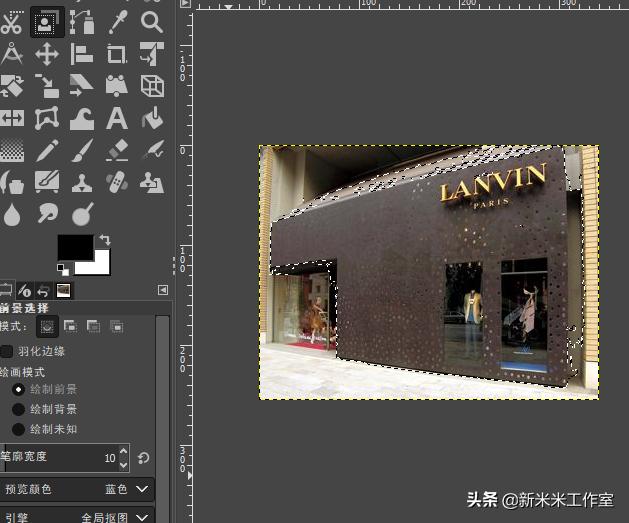Activate the Airbrush tool

152,150
